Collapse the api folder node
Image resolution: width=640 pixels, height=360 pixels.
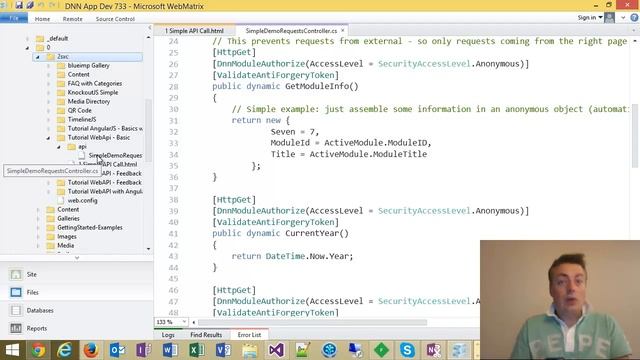[59, 147]
